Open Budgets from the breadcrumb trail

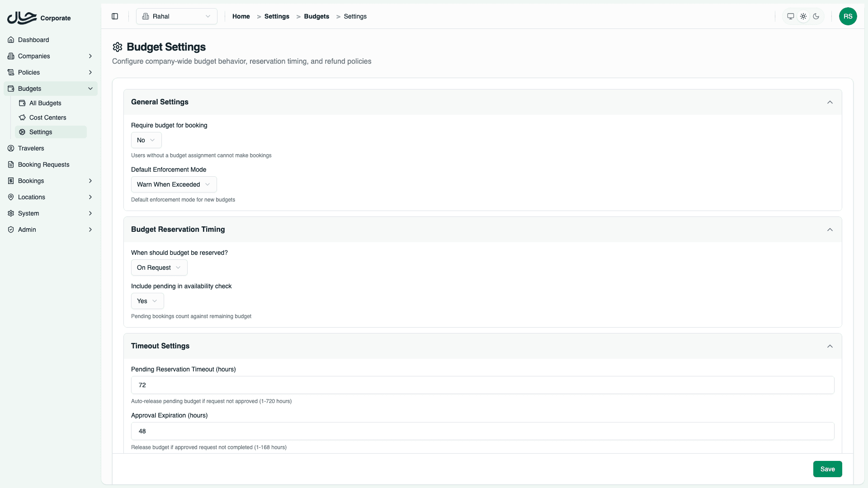[x=316, y=16]
